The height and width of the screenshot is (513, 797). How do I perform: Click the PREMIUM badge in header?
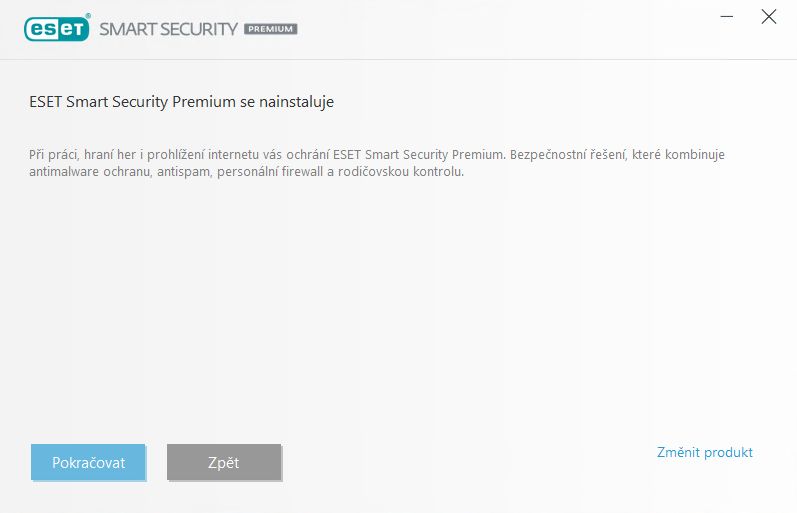[x=270, y=29]
